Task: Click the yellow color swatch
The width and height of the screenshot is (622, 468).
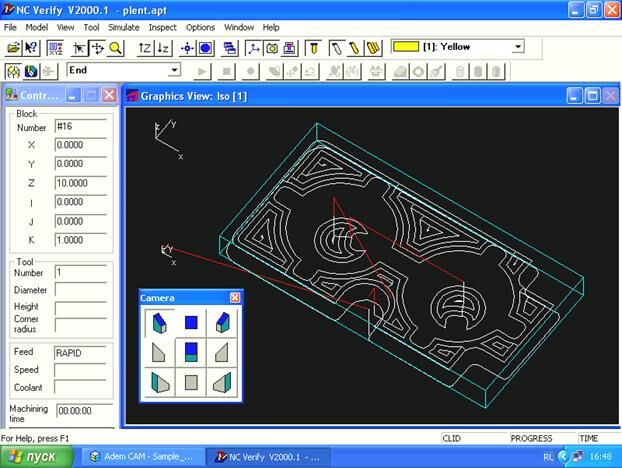Action: tap(405, 47)
